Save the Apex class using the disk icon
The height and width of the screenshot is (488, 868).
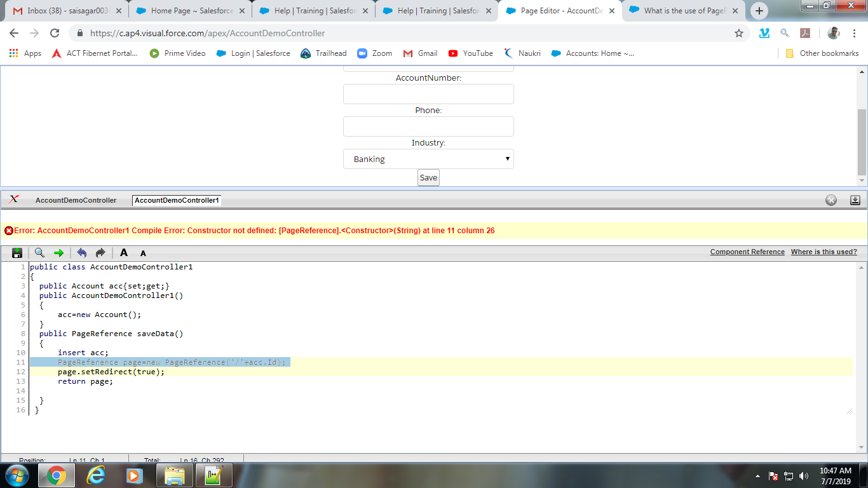point(17,252)
